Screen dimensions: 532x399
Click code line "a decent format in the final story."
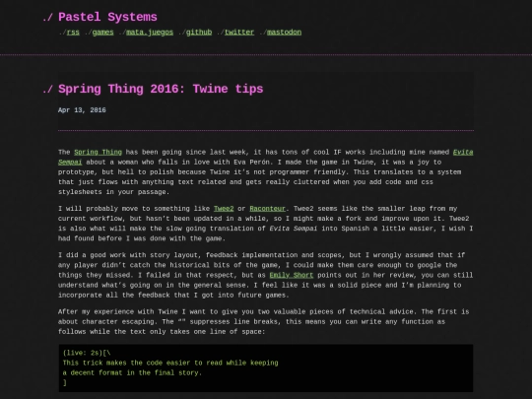click(132, 372)
